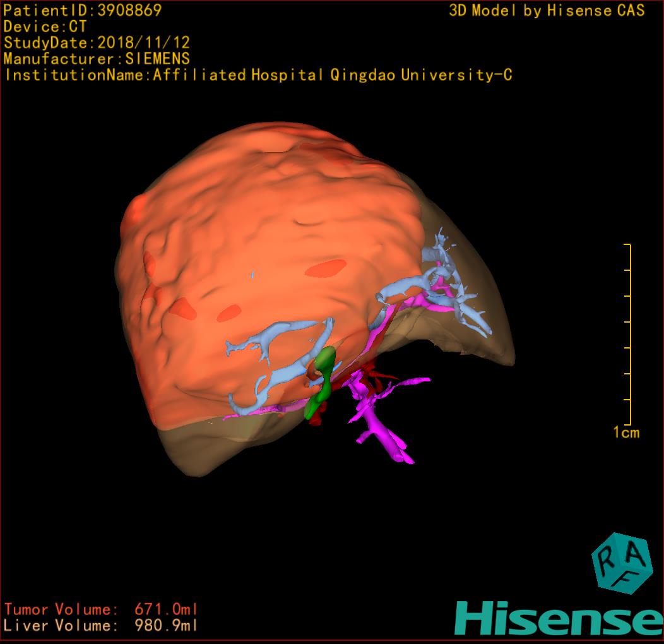Click the PatientID:3908869 text
The image size is (664, 644).
(83, 11)
